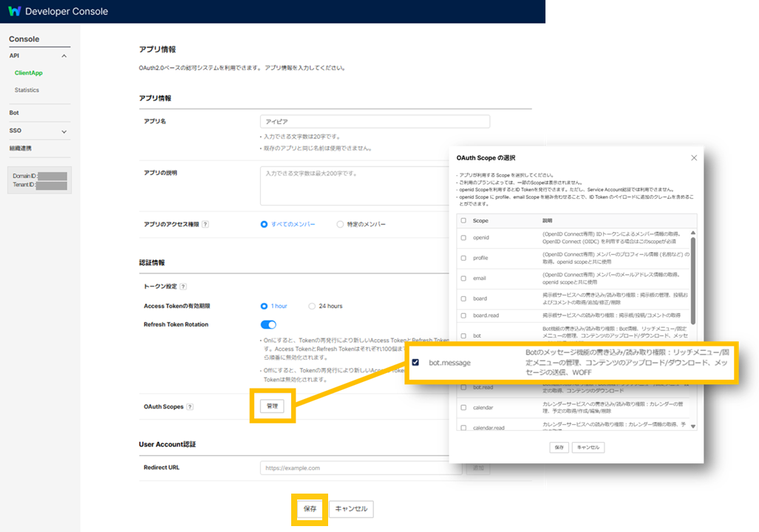Collapse the API section in sidebar
This screenshot has height=532, width=759.
(64, 56)
